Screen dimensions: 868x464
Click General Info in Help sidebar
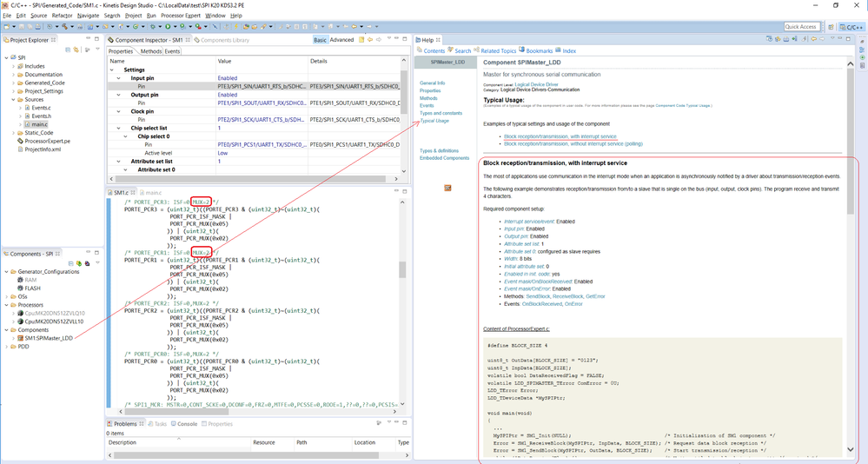(x=433, y=83)
